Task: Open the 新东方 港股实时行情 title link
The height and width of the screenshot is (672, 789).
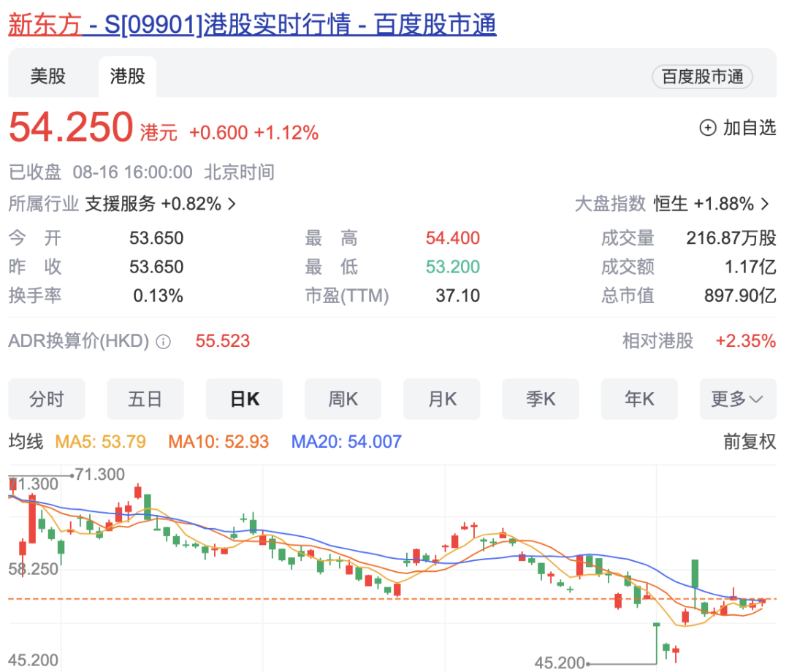Action: [252, 24]
